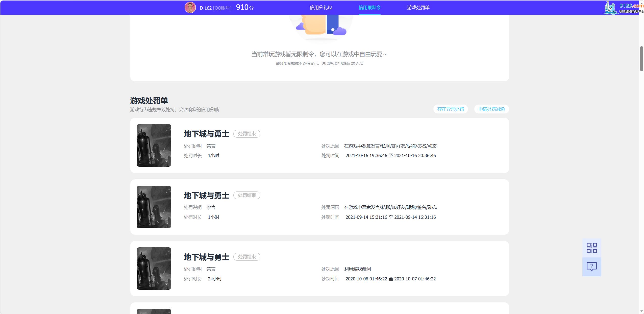The width and height of the screenshot is (644, 314).
Task: Click 地下城与勇士 title on the 24小时 record
Action: pos(206,257)
